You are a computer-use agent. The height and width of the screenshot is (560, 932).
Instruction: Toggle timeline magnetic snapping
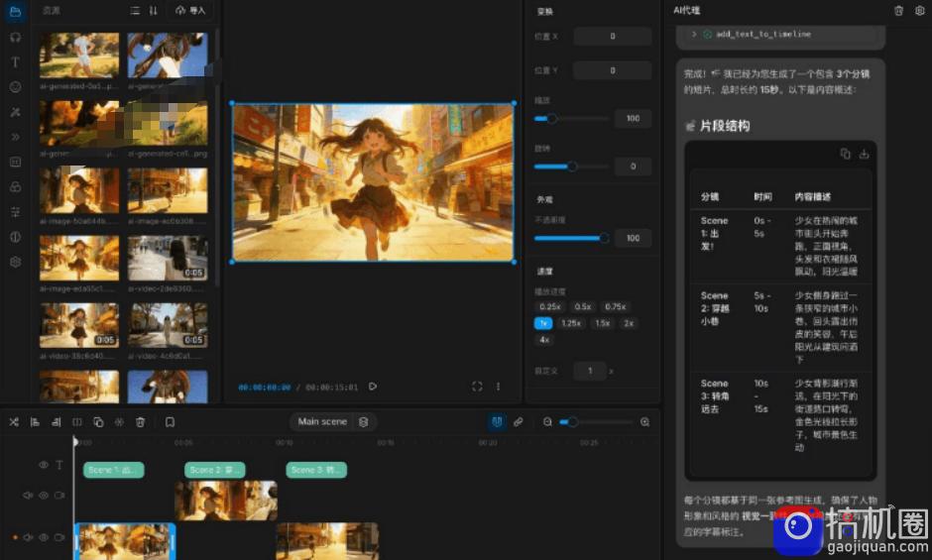point(497,422)
